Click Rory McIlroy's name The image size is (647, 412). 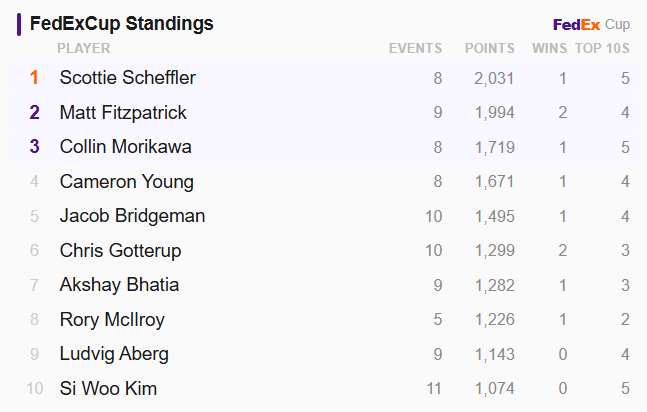click(112, 320)
